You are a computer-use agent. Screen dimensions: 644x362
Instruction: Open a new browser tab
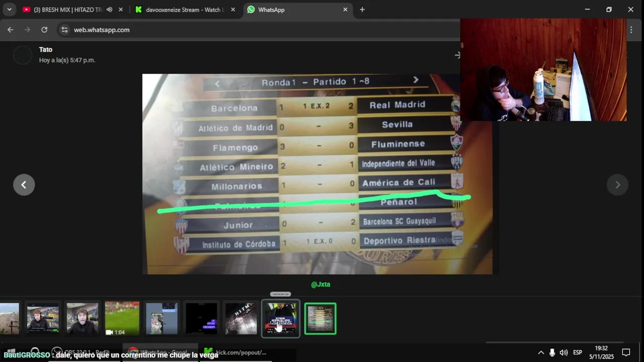362,10
